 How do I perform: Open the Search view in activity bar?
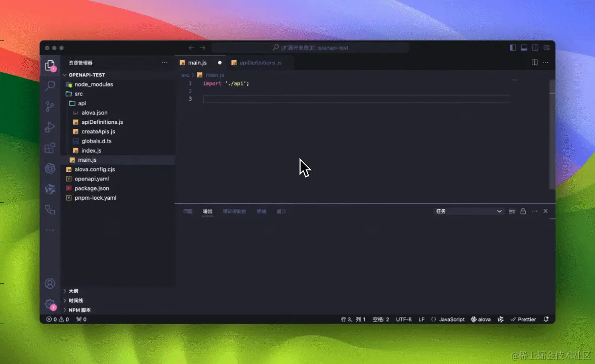50,86
